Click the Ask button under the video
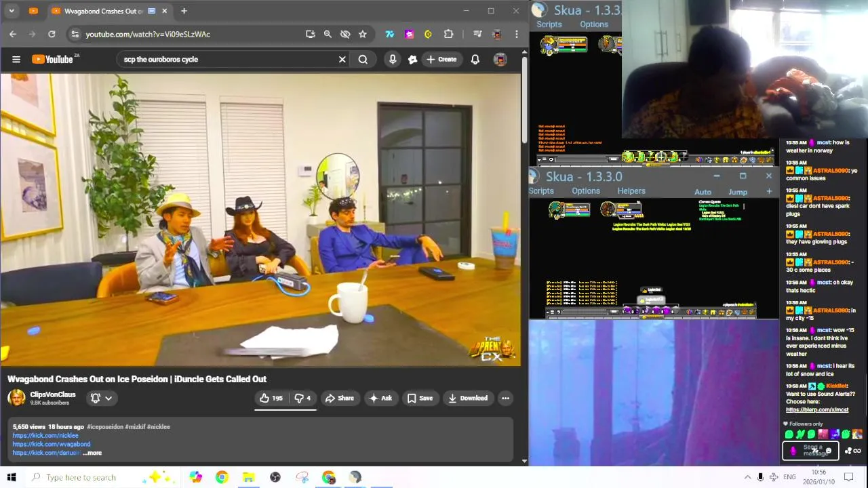 [x=380, y=399]
